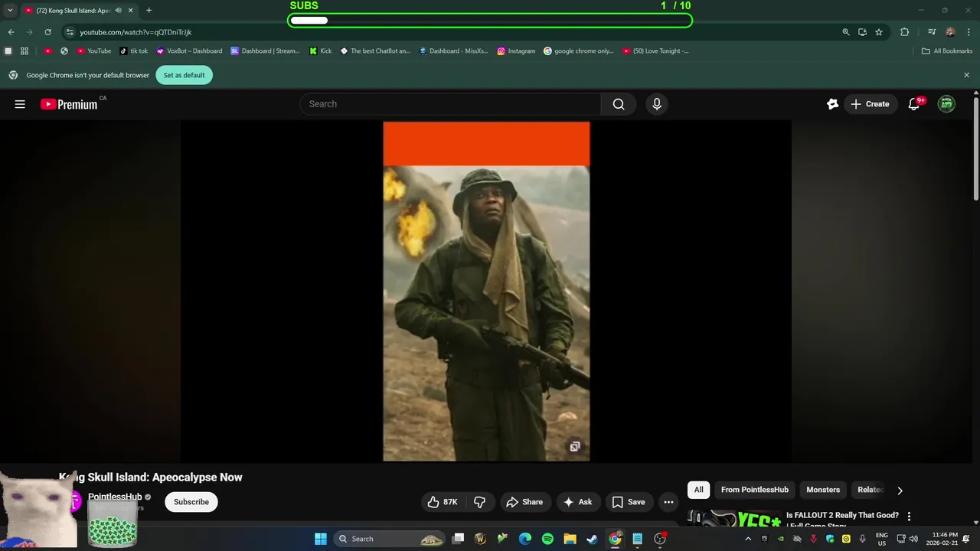980x551 pixels.
Task: Open the clock showing 11:46 PM
Action: [x=942, y=539]
